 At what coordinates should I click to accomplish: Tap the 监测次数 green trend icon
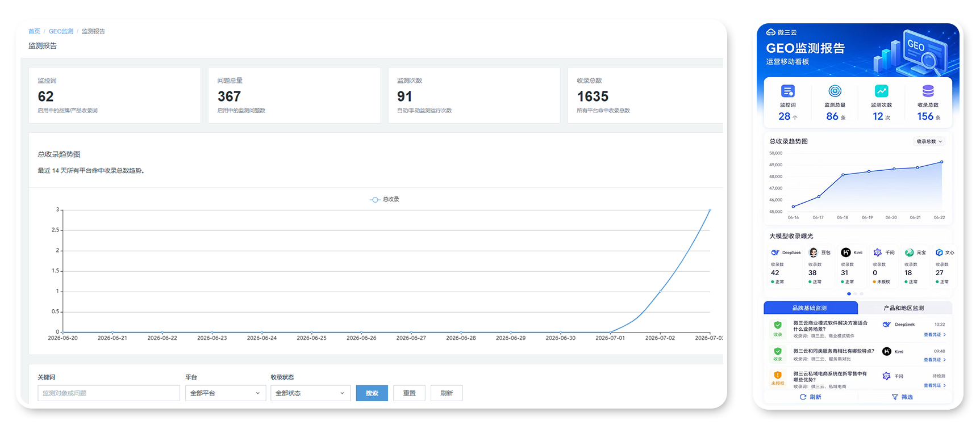click(881, 91)
